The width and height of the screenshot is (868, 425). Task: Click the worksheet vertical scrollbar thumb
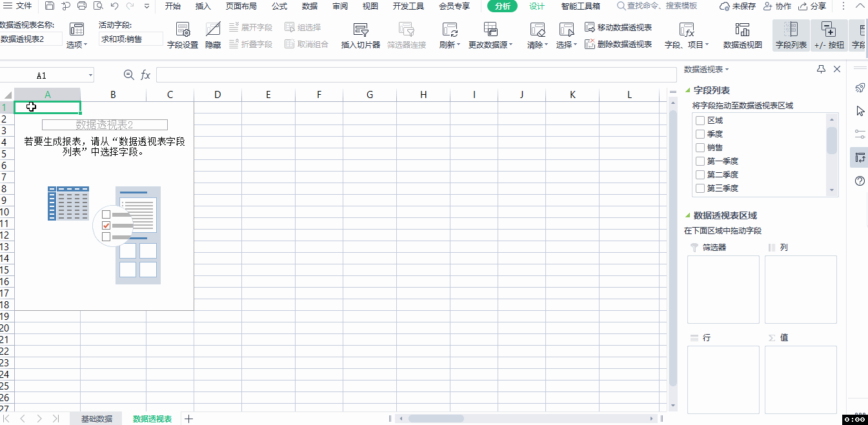click(672, 248)
